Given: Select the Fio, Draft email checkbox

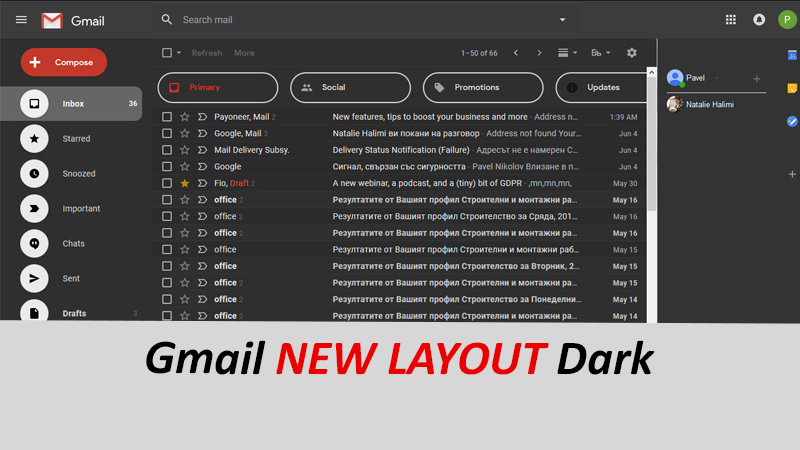Looking at the screenshot, I should coord(167,183).
